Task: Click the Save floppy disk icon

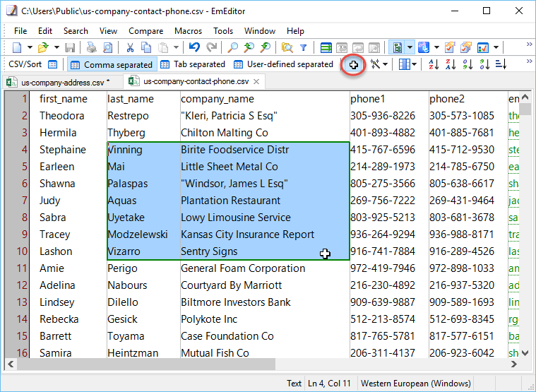Action: (x=70, y=47)
